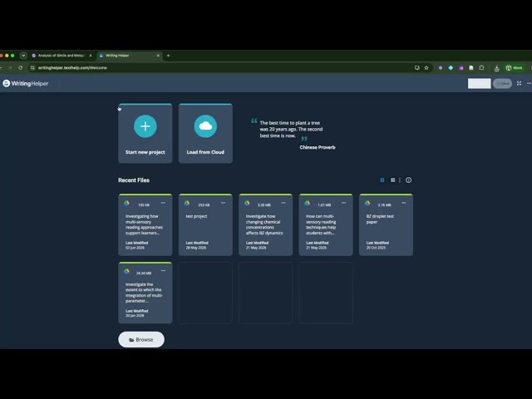Click the white box beside Save
Screen dimensions: 532x399
(479, 83)
